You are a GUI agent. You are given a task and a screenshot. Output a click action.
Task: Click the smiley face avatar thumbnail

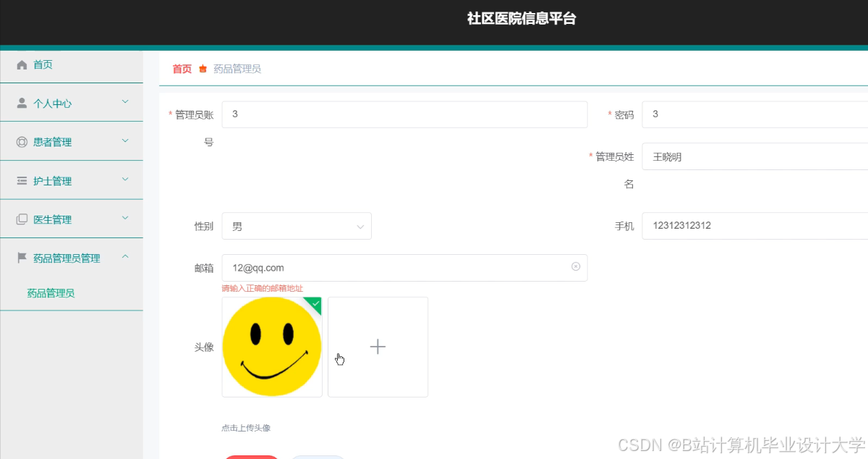tap(272, 347)
